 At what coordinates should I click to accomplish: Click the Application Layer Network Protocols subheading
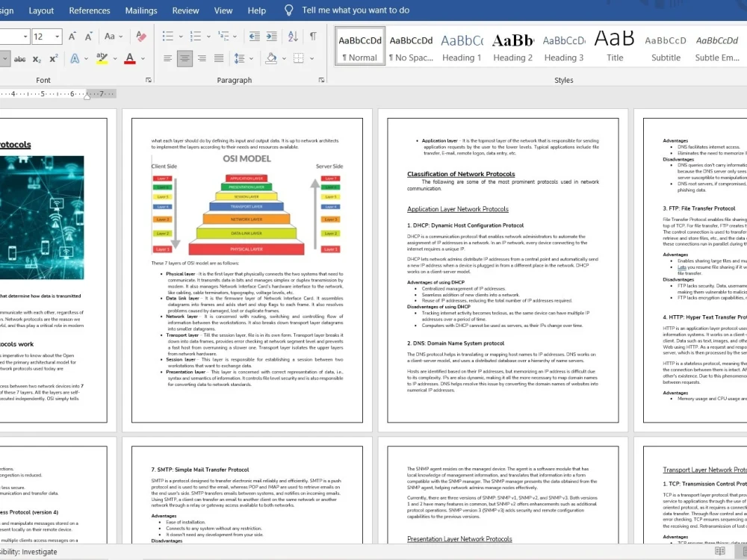point(457,209)
